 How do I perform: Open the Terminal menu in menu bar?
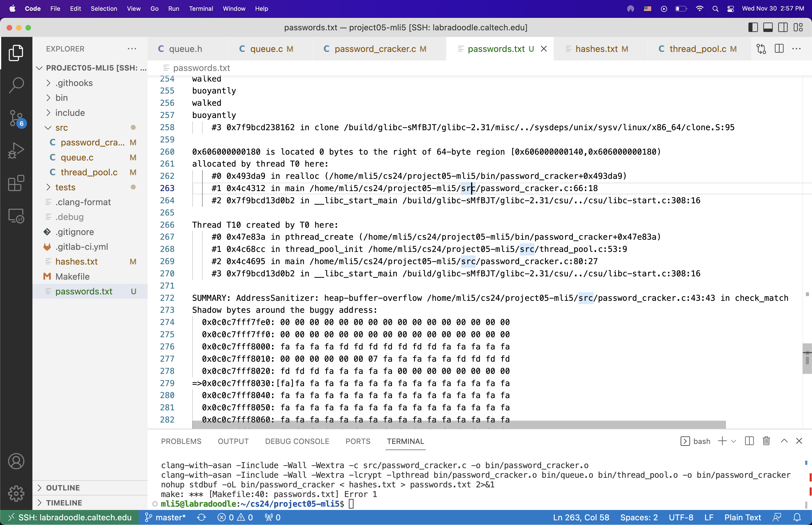pyautogui.click(x=201, y=8)
